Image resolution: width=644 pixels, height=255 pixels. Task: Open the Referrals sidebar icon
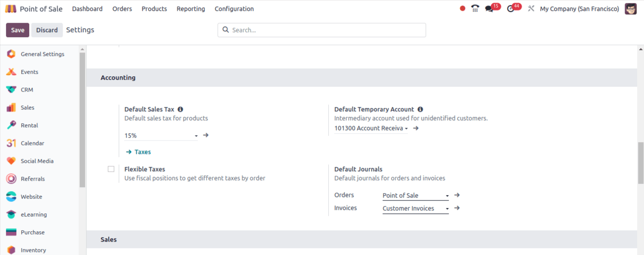coord(11,179)
